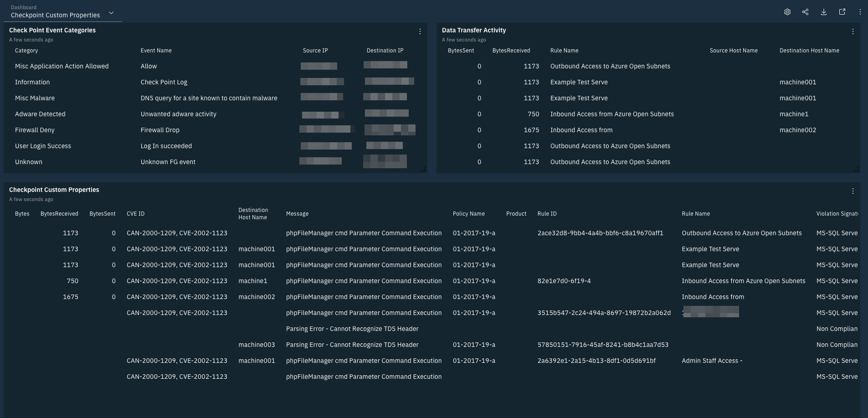868x418 pixels.
Task: Click Rule ID starting with 2ace32d8
Action: point(600,233)
